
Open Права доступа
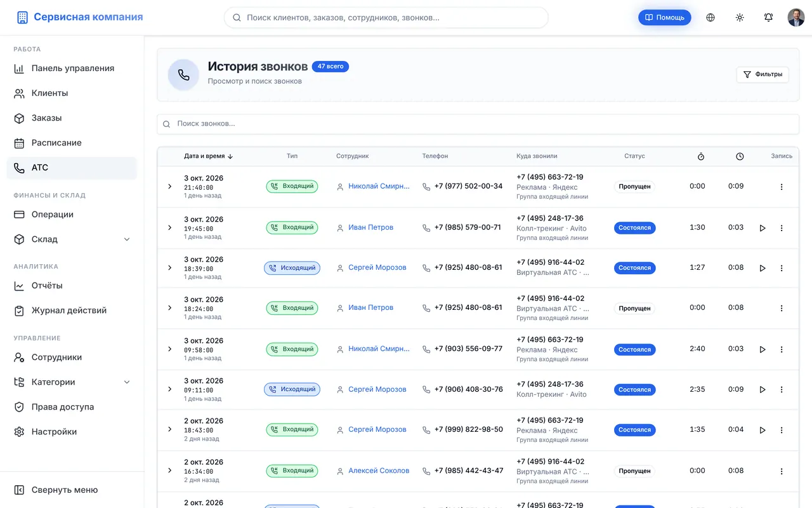tap(72, 407)
